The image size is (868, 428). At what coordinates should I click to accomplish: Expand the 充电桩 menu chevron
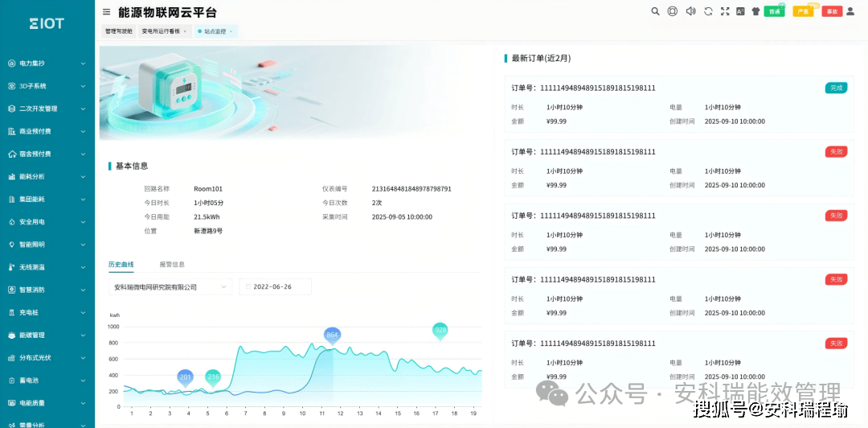pos(83,313)
